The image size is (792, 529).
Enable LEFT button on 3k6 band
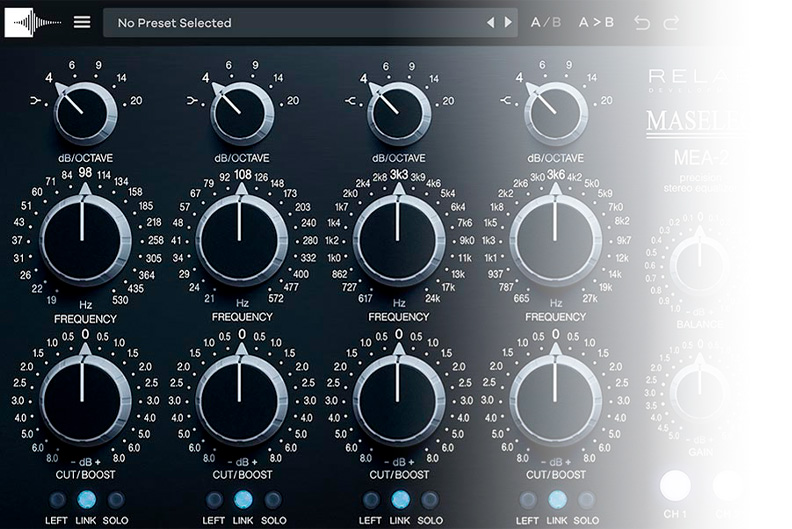coord(527,500)
